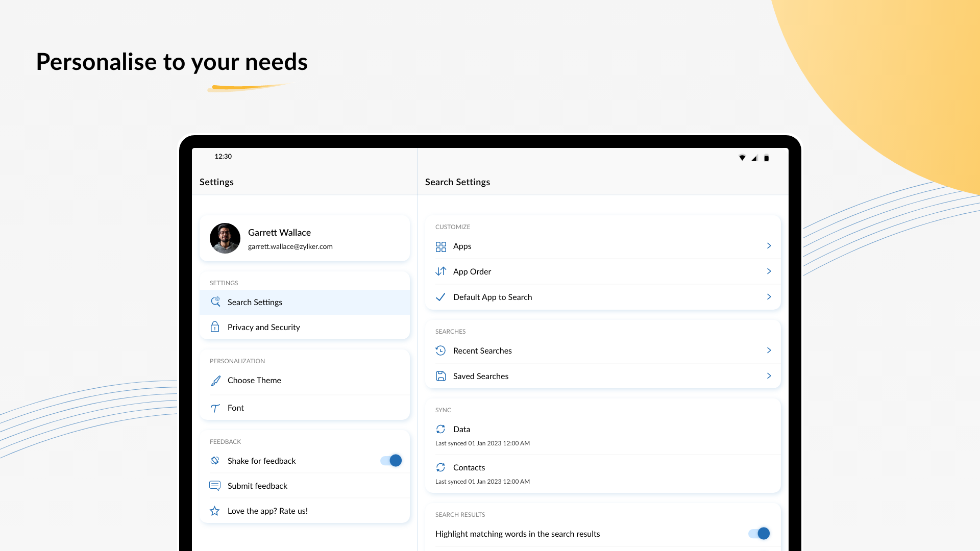Click the Settings panel title
Image resolution: width=980 pixels, height=551 pixels.
click(216, 182)
